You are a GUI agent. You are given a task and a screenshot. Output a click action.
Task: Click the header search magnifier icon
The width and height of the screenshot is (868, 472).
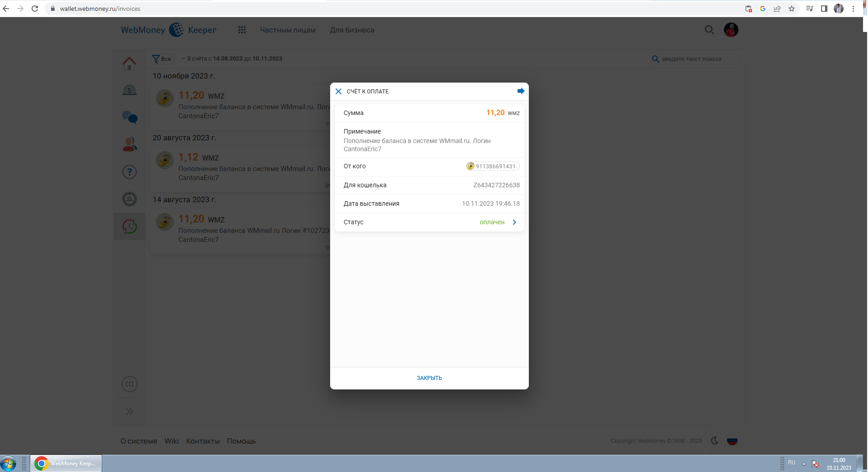point(709,30)
